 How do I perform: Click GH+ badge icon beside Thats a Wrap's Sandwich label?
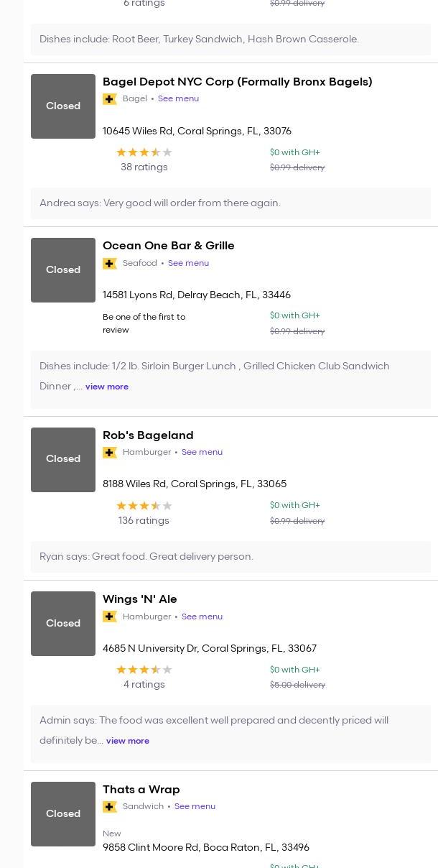(110, 807)
